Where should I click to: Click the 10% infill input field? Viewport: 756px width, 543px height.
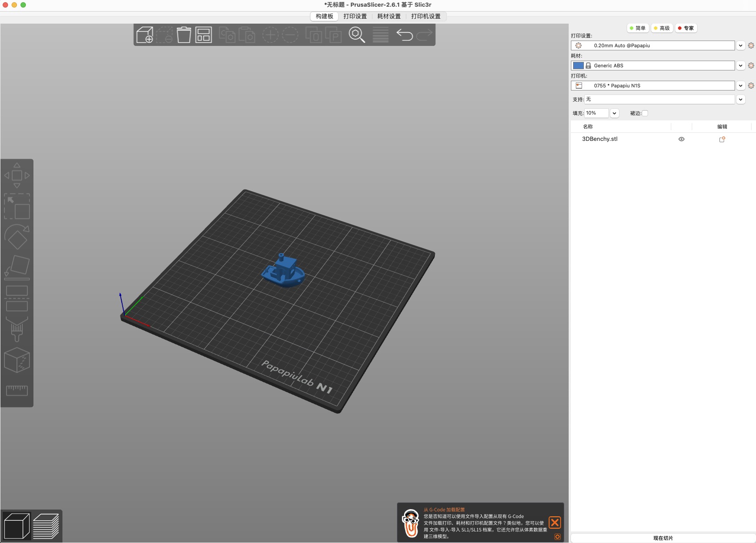596,113
